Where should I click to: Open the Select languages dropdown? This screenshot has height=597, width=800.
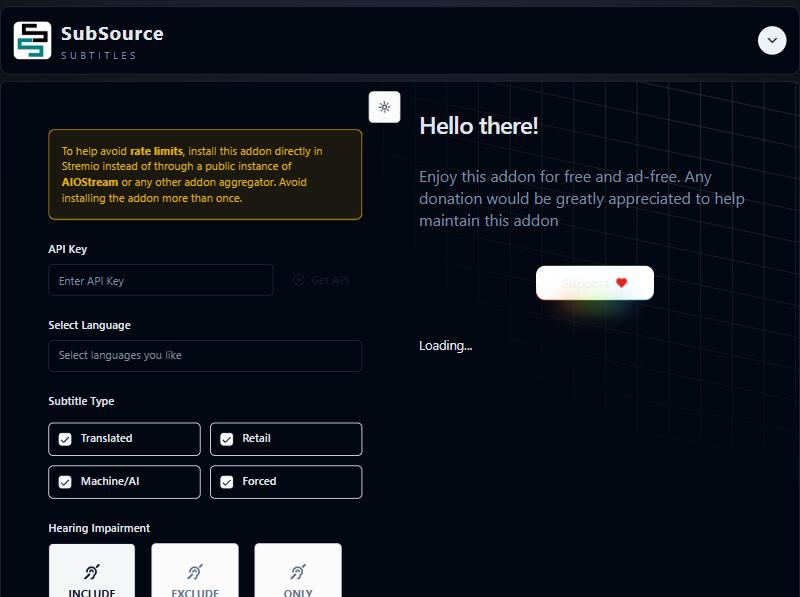coord(205,356)
